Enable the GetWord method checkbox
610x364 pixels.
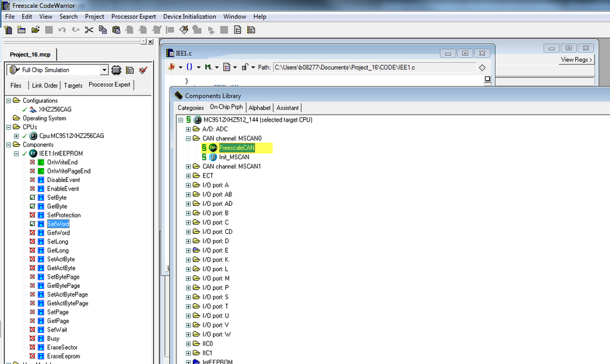pyautogui.click(x=33, y=233)
